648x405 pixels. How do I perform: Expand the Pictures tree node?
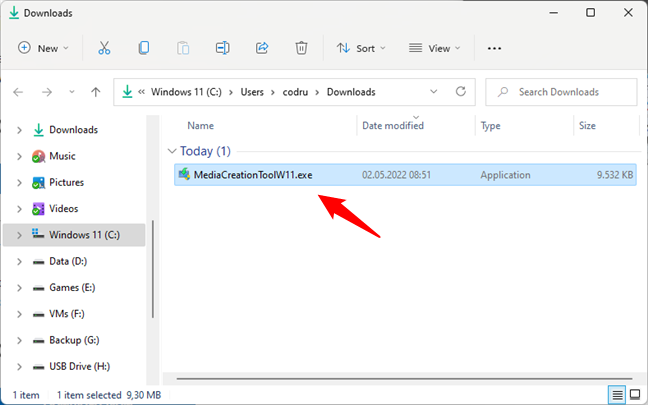click(19, 183)
